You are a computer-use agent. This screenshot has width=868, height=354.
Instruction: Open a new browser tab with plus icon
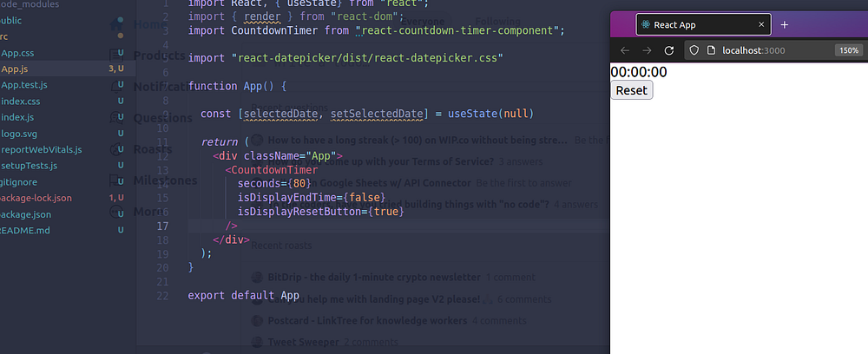(x=784, y=25)
